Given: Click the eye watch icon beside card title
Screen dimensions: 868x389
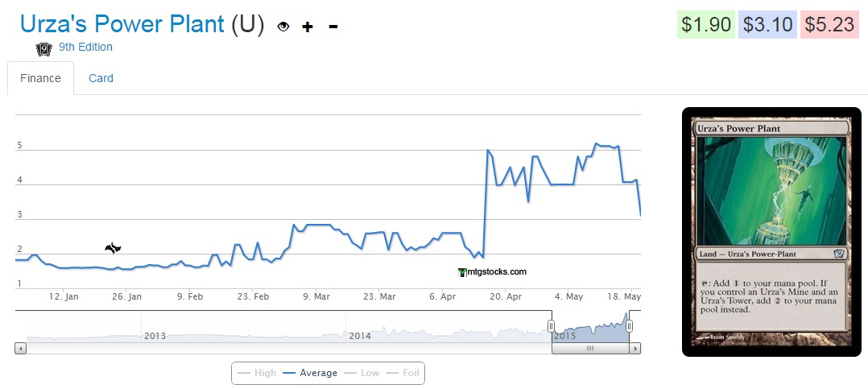Looking at the screenshot, I should [x=283, y=27].
